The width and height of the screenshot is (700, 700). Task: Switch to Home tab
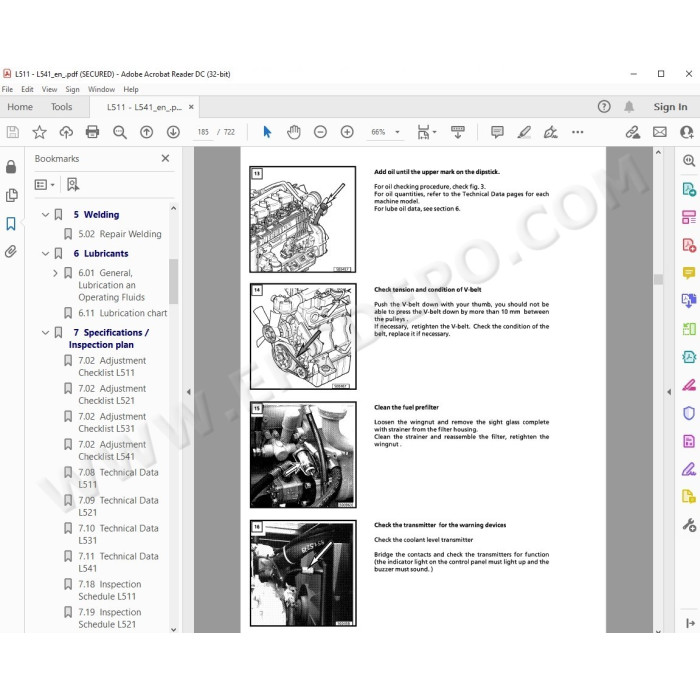[20, 107]
